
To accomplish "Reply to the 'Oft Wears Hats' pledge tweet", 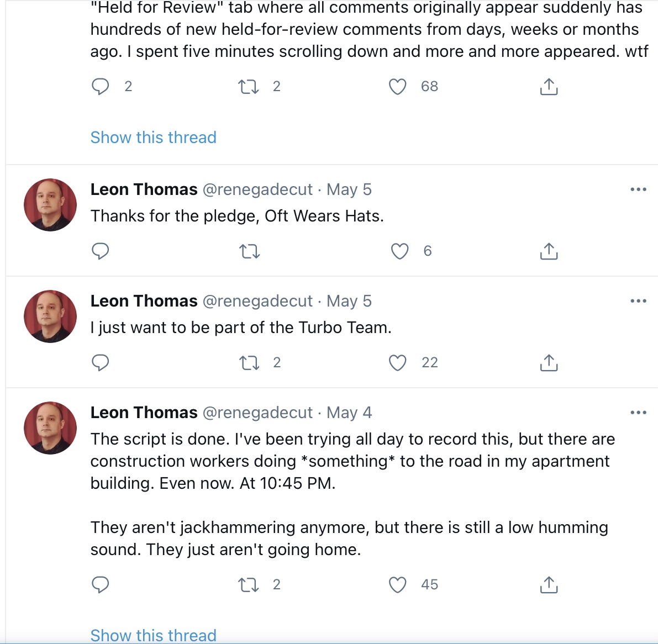I will point(101,251).
